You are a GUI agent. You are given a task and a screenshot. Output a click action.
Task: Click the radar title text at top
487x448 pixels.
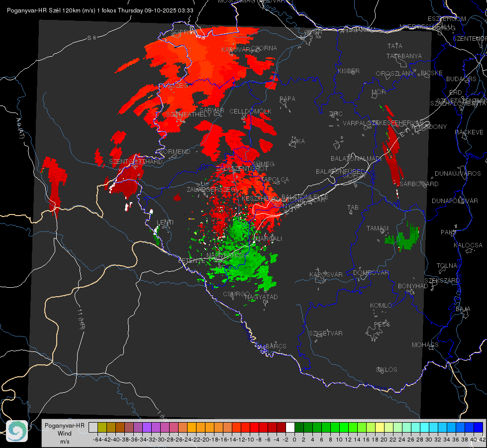(x=100, y=10)
